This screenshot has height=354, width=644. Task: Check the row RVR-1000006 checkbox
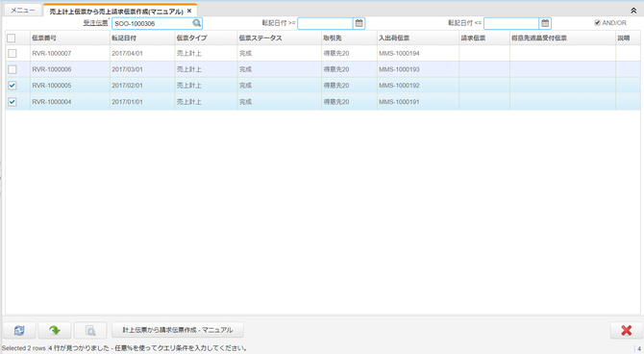[12, 69]
